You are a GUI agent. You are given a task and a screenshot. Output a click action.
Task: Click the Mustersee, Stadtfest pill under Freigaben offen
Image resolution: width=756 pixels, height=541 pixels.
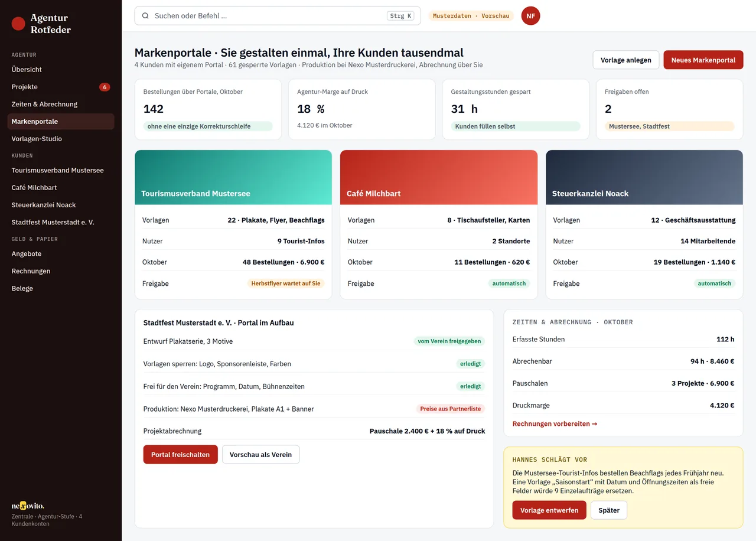point(669,126)
